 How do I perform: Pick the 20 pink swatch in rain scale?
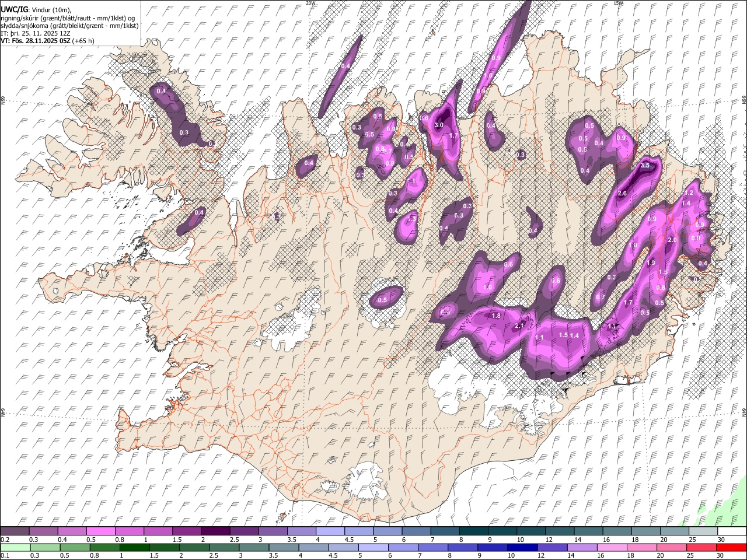click(x=672, y=547)
